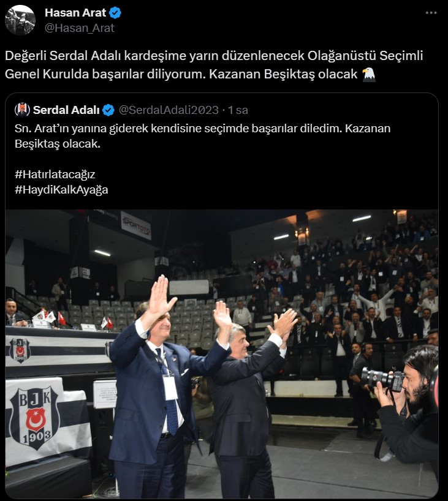
Task: Open the #HaydiKalkAyağa hashtag
Action: (61, 190)
